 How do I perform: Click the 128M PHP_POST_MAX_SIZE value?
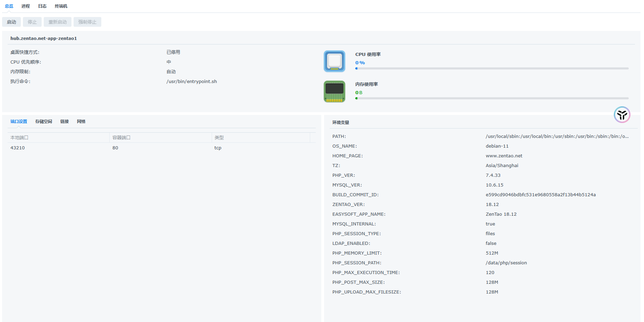492,282
